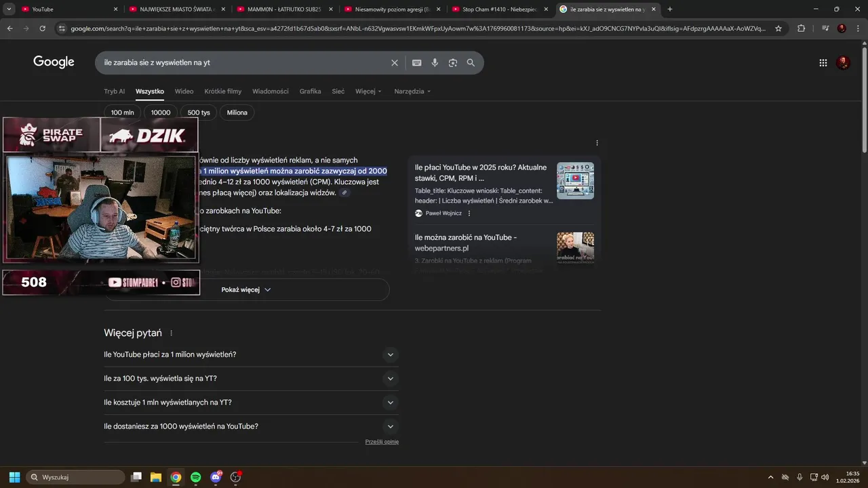Image resolution: width=868 pixels, height=488 pixels.
Task: Click the Chrome address bar URL
Action: (x=417, y=28)
